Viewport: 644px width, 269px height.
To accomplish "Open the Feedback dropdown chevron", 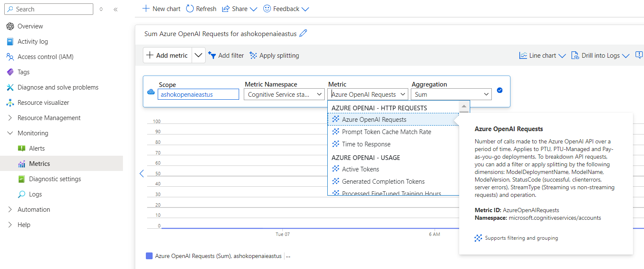I will coord(305,9).
